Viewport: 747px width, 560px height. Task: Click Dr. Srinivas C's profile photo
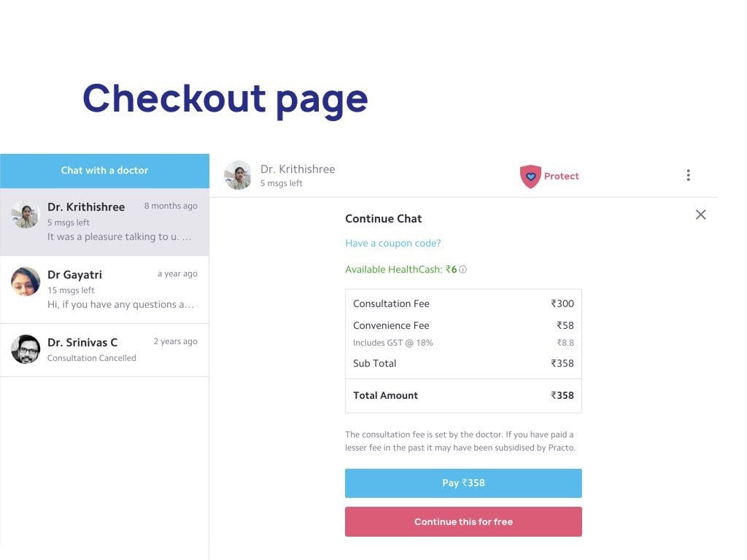[26, 349]
